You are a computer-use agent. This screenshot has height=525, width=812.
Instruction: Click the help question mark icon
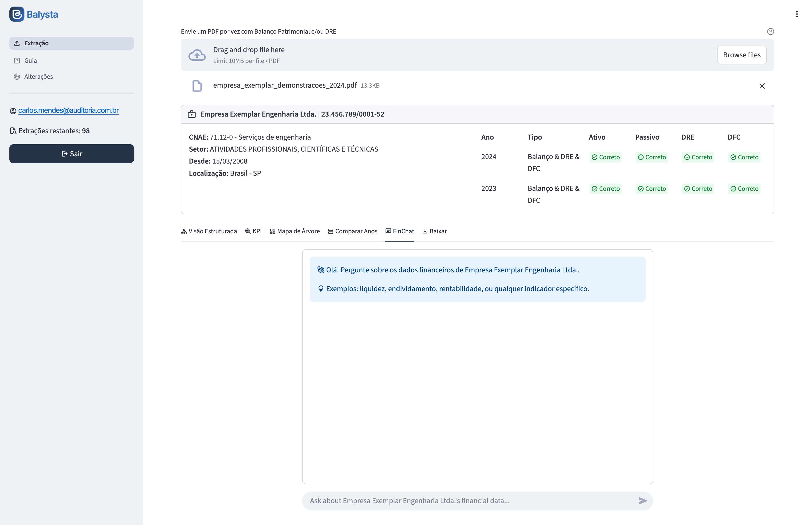point(770,32)
